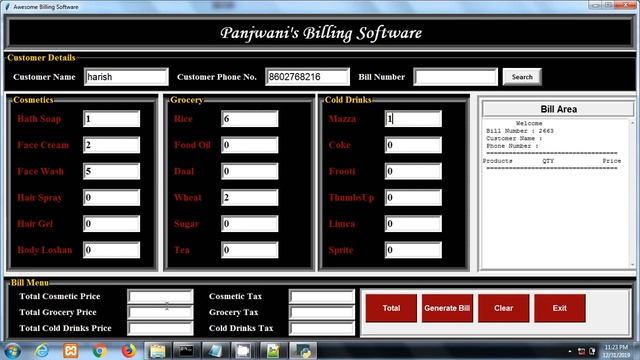Click the Sugar quantity field
Screen dimensions: 640x360
click(x=249, y=224)
